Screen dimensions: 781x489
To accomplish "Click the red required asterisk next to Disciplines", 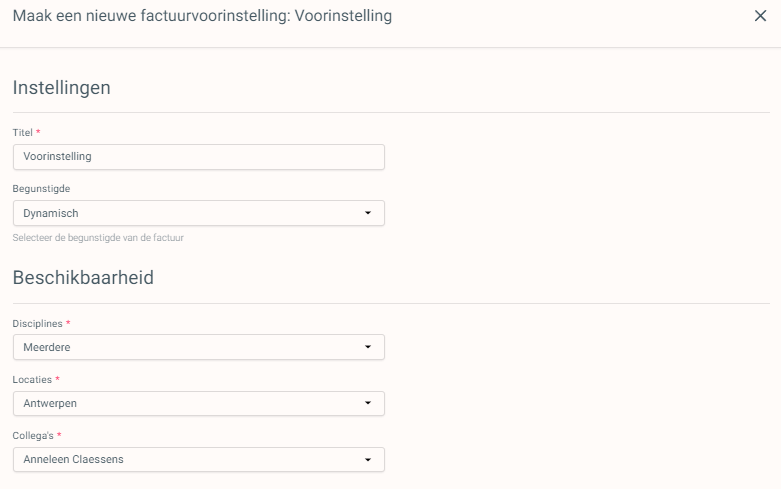I will [x=68, y=323].
